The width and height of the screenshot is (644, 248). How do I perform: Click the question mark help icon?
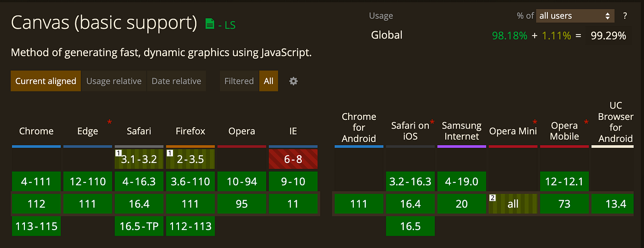pyautogui.click(x=625, y=16)
